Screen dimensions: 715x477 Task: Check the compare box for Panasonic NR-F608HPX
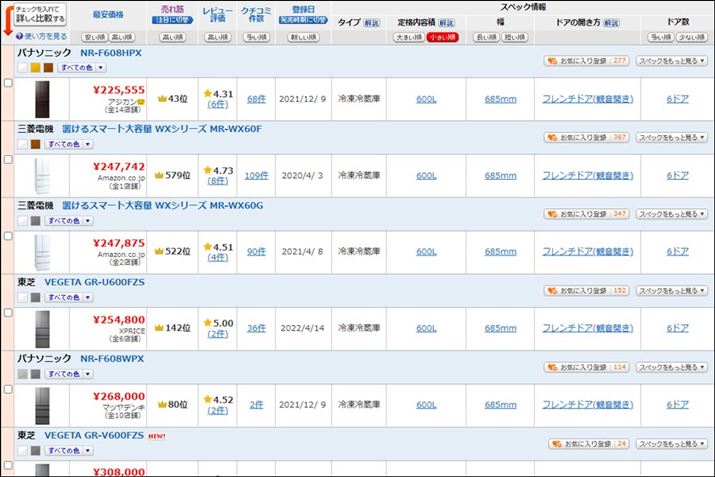coord(9,83)
